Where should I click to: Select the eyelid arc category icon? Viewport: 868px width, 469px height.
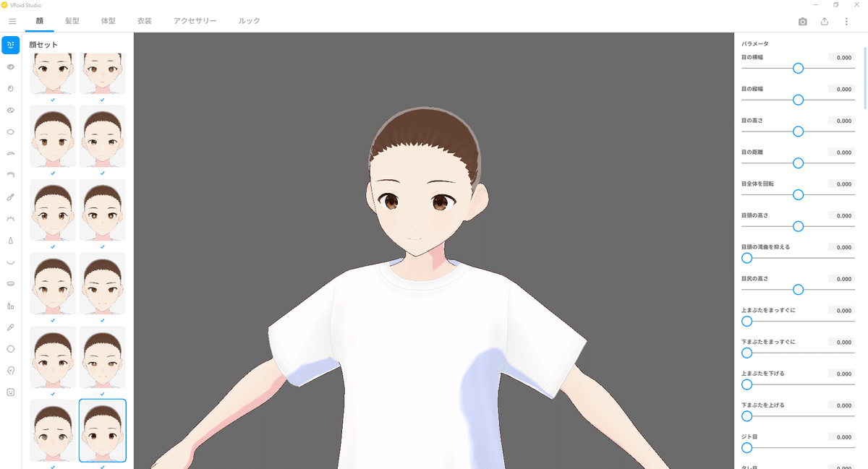pyautogui.click(x=11, y=175)
